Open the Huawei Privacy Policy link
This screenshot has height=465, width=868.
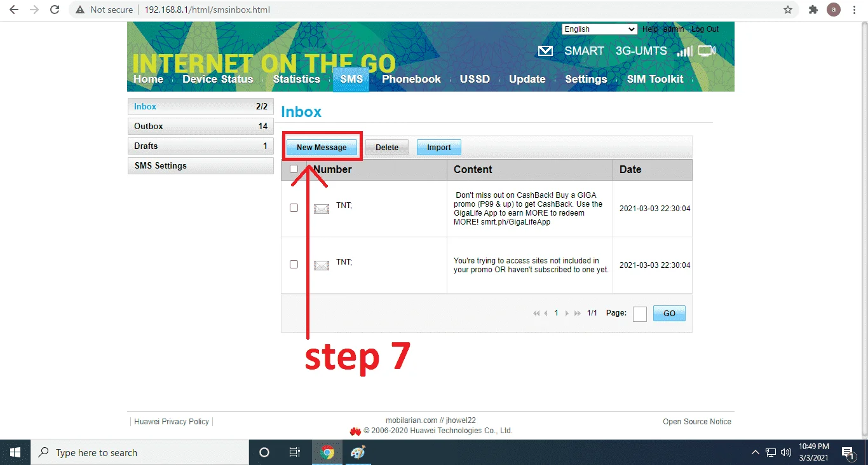(172, 421)
